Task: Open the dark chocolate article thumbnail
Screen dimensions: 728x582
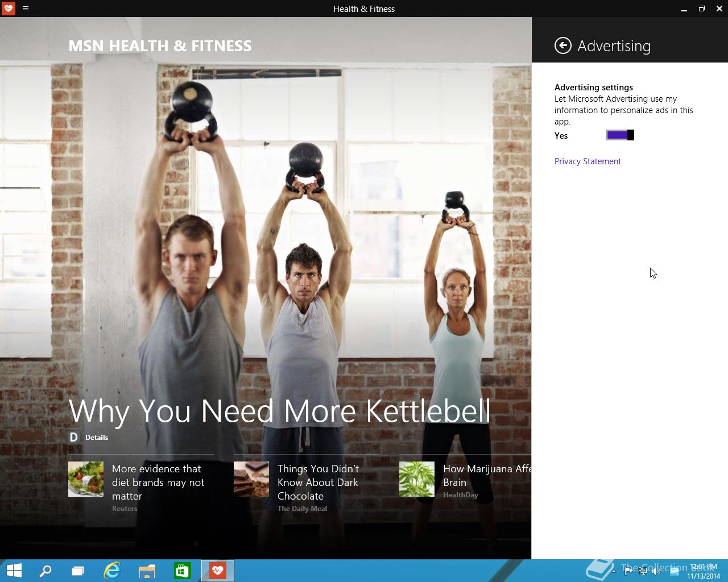Action: pos(251,479)
